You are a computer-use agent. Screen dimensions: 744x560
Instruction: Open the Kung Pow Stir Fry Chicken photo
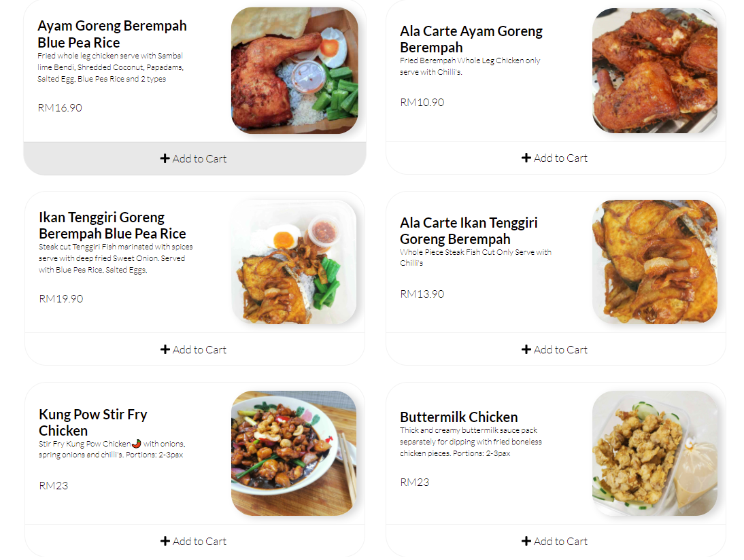pos(294,453)
